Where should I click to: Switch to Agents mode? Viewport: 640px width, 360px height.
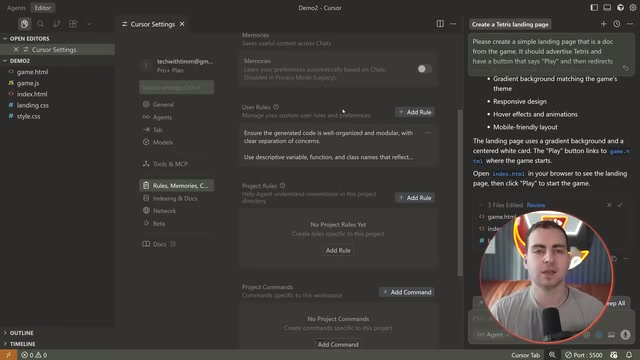click(x=16, y=8)
